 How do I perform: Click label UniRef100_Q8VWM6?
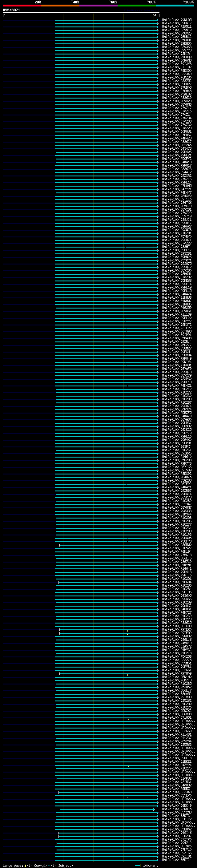click(x=176, y=104)
